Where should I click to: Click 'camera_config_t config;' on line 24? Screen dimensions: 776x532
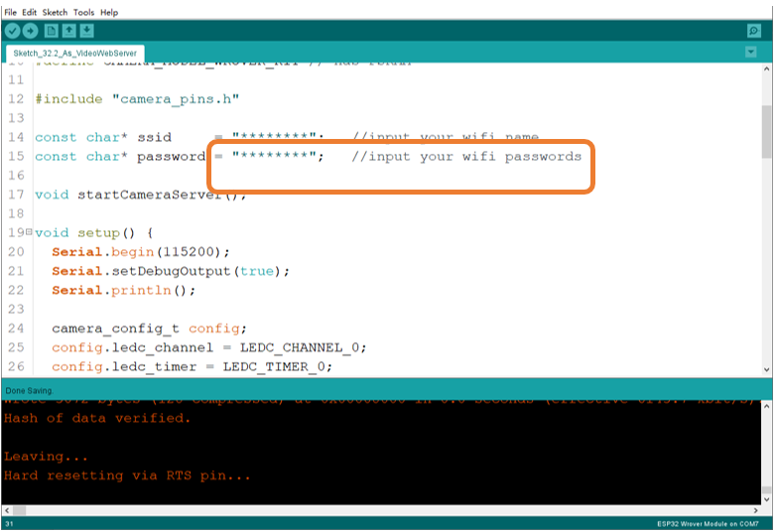(149, 329)
